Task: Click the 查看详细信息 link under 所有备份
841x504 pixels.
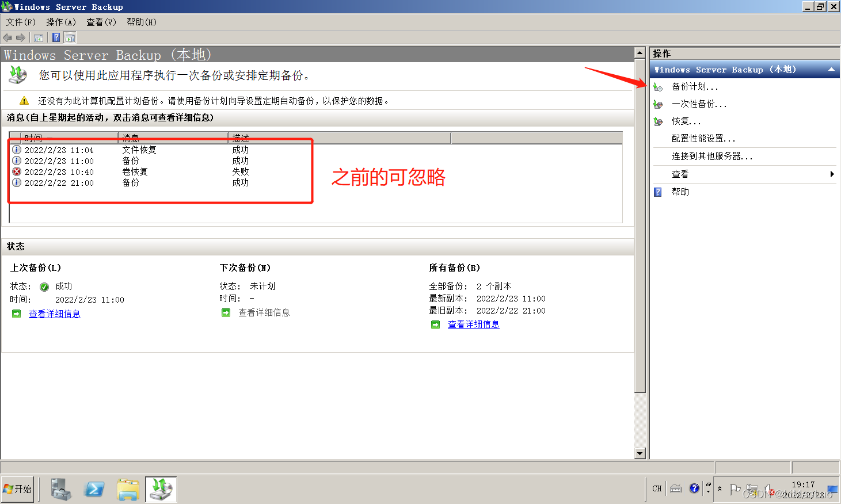Action: coord(474,324)
